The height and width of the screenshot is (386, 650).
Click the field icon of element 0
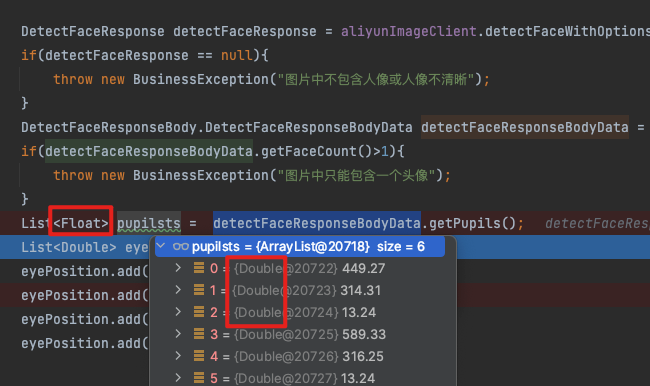(x=199, y=268)
